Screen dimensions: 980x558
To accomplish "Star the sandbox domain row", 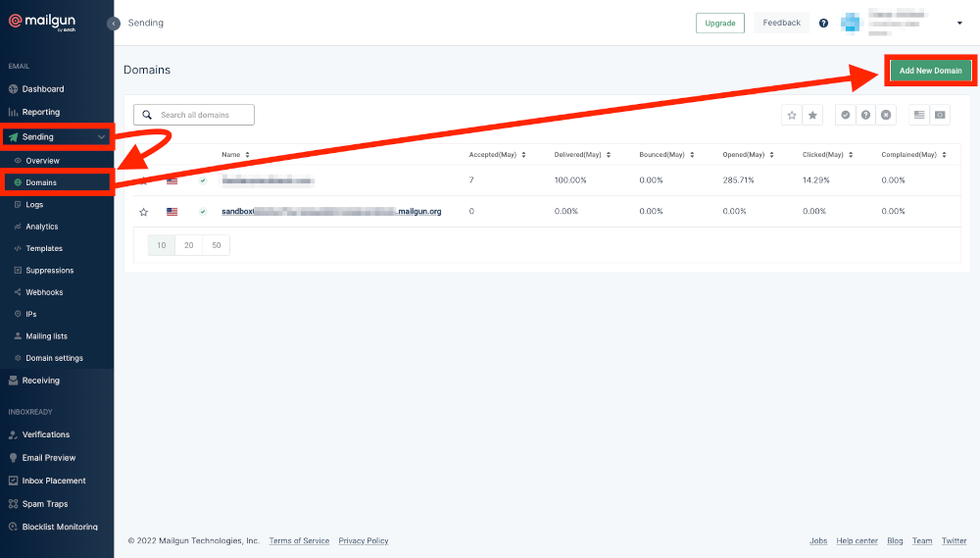I will 144,212.
